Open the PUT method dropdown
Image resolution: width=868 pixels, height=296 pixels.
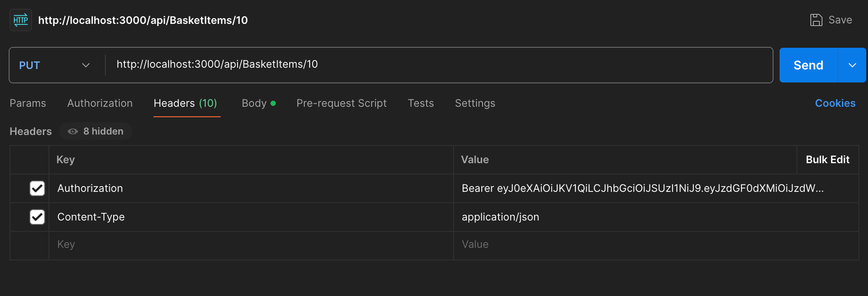(55, 65)
